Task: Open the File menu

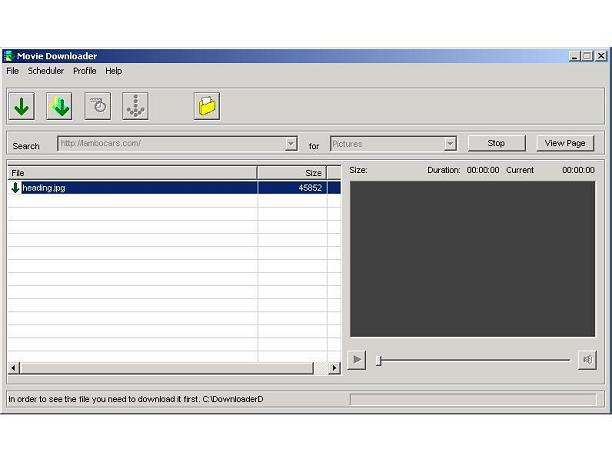Action: pos(12,71)
